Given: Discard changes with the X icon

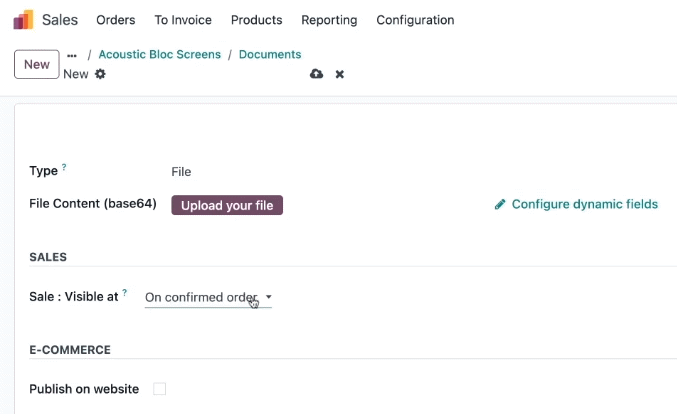Looking at the screenshot, I should pyautogui.click(x=340, y=74).
